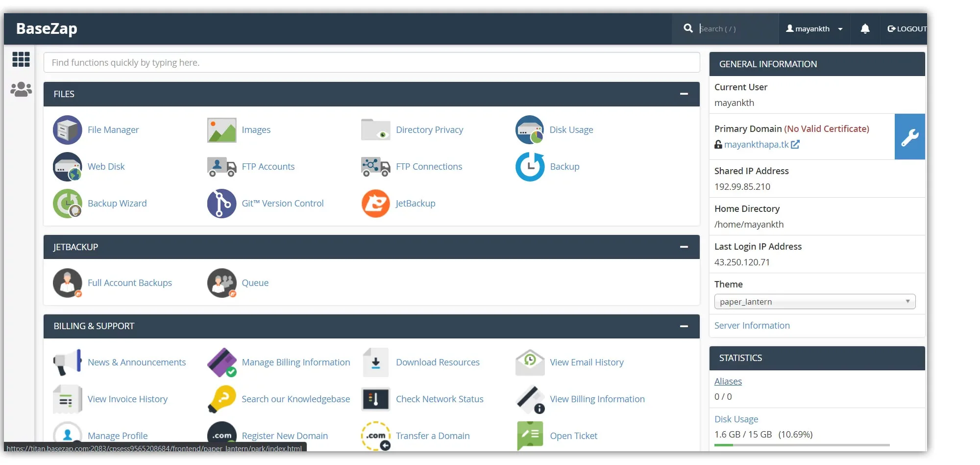980x465 pixels.
Task: Open the File Manager text link
Action: click(113, 130)
